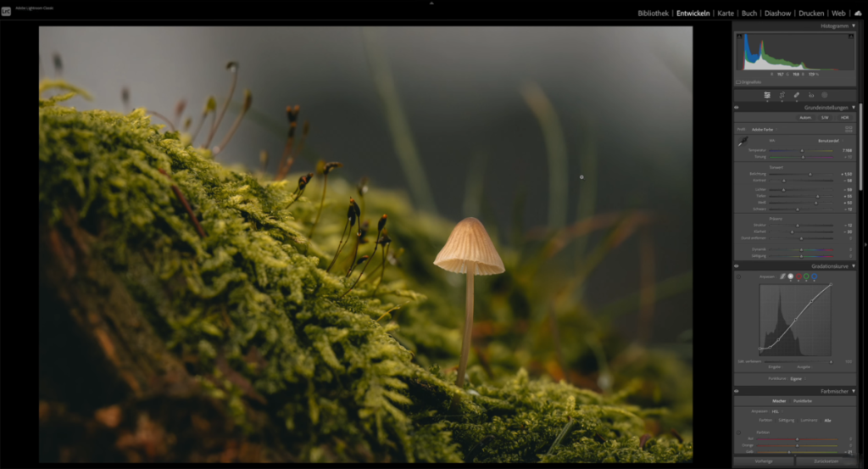Click the S/W black and white button
The height and width of the screenshot is (469, 868).
(x=825, y=117)
